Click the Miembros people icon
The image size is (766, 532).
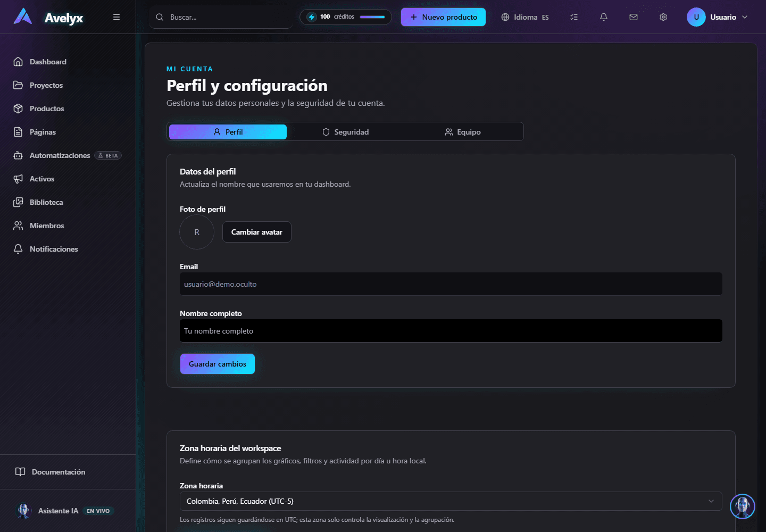tap(18, 226)
